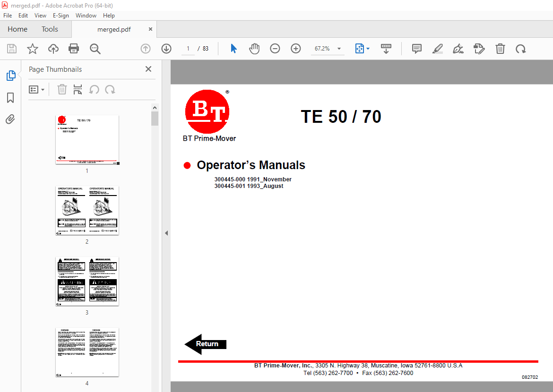Open thumbnail options menu dropdown

[36, 90]
